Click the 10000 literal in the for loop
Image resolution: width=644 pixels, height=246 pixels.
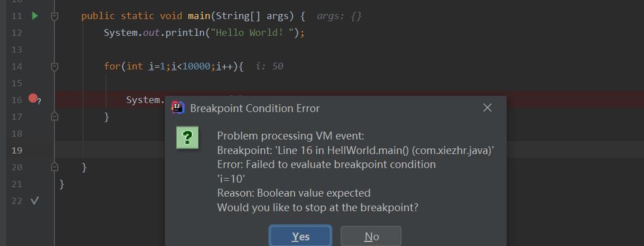pos(196,66)
